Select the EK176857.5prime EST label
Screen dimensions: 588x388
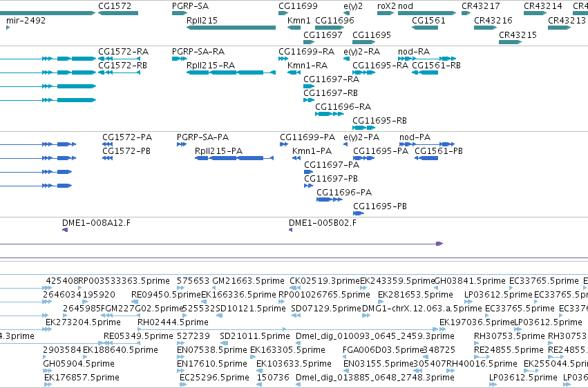pyautogui.click(x=82, y=377)
